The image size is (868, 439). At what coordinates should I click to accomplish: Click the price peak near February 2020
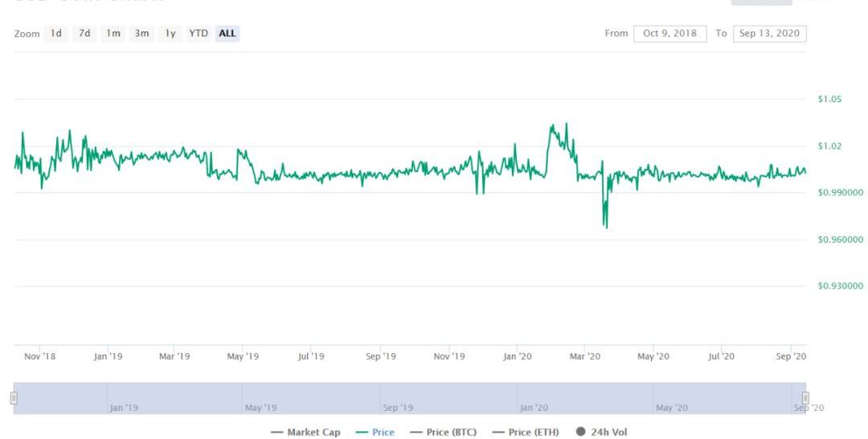pos(552,125)
